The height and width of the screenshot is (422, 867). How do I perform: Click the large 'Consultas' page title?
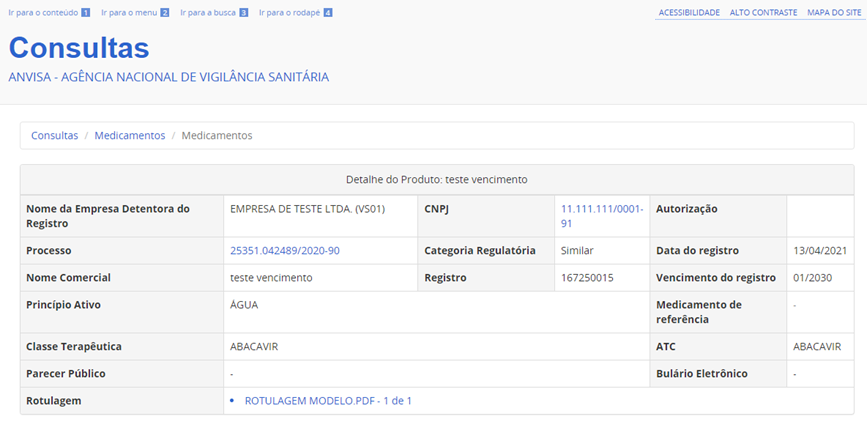click(x=79, y=48)
